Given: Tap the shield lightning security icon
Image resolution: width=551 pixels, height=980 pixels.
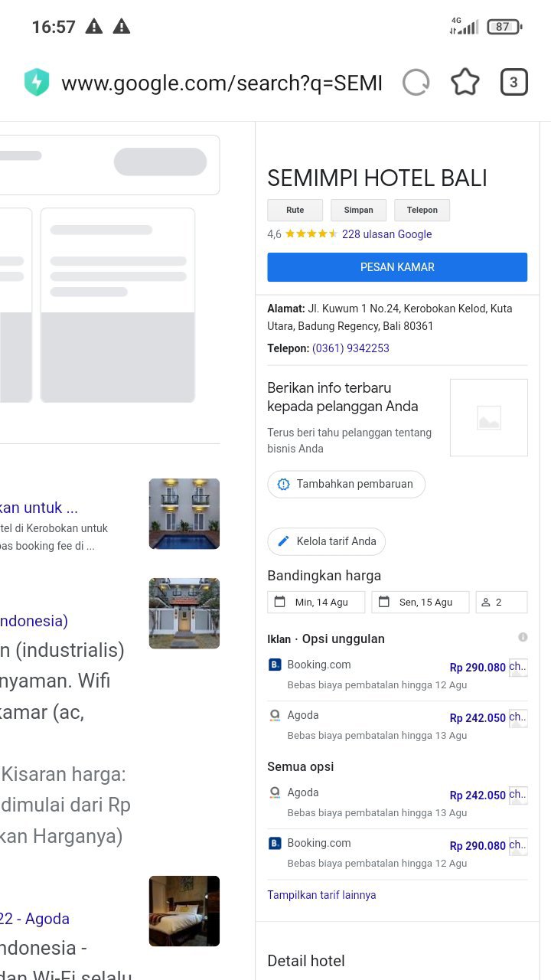Looking at the screenshot, I should click(37, 83).
